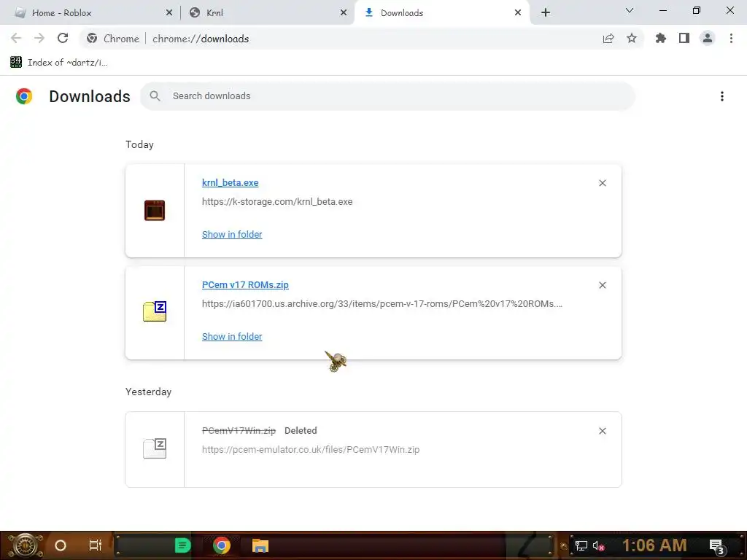Open the krnl_beta.exe file link

[x=230, y=183]
